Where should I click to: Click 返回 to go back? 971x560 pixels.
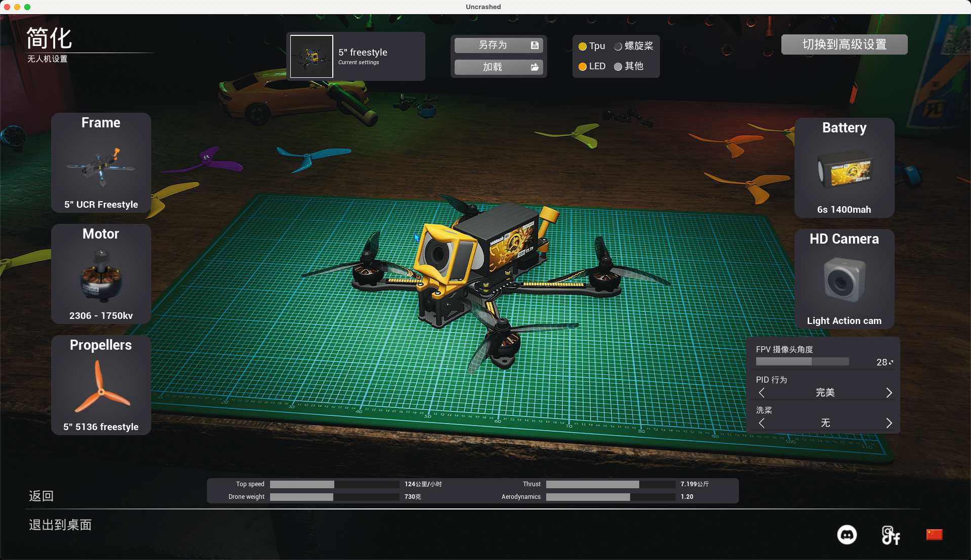[41, 496]
